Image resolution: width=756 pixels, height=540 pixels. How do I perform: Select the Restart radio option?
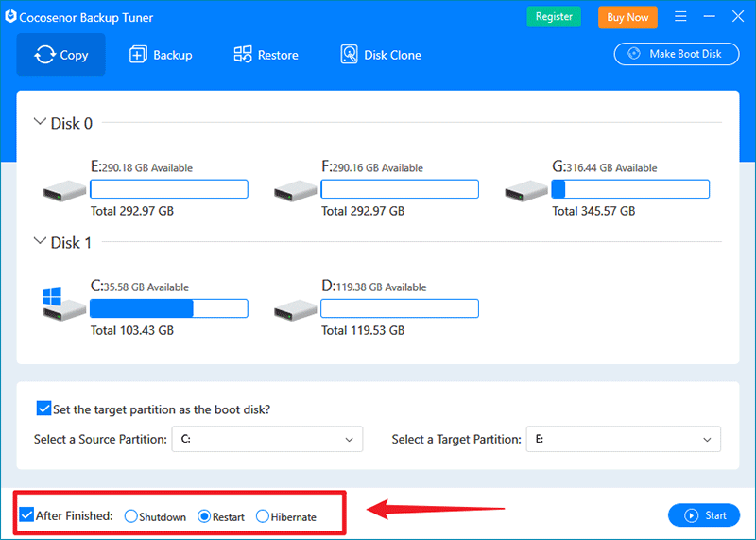(204, 515)
